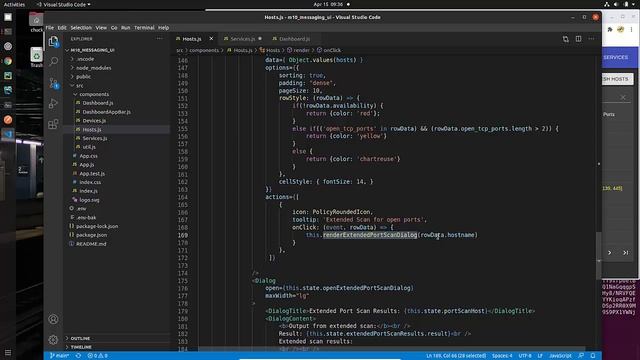Expand the TIMELINE section
640x360 pixels.
[81, 347]
